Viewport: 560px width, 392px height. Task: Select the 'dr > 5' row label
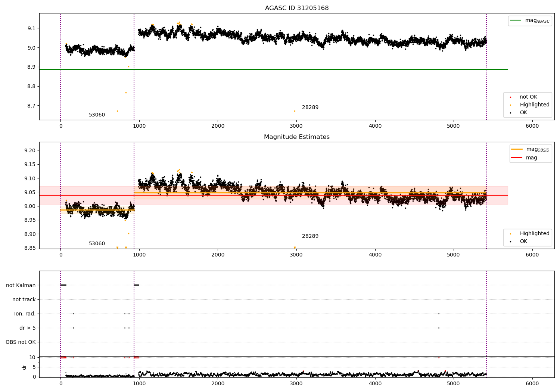coord(28,328)
